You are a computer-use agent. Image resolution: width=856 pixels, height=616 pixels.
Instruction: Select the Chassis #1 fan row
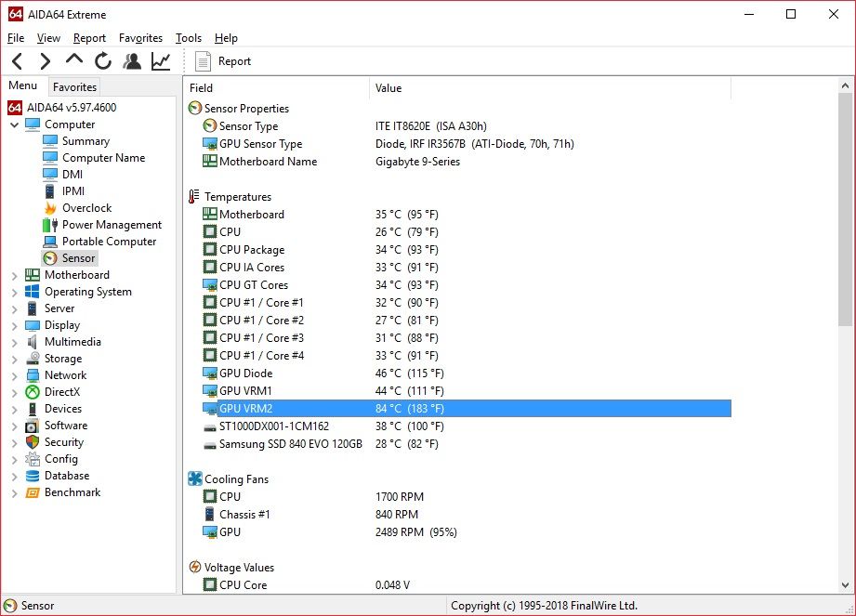467,515
